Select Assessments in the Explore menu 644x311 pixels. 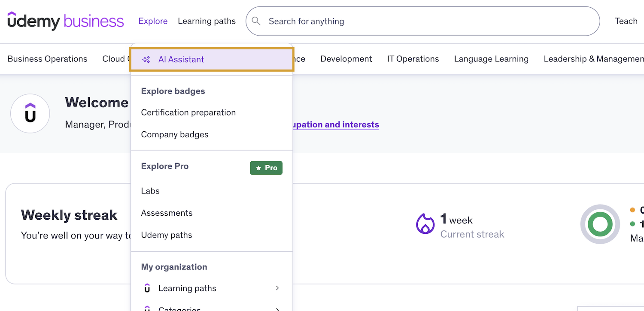[167, 213]
